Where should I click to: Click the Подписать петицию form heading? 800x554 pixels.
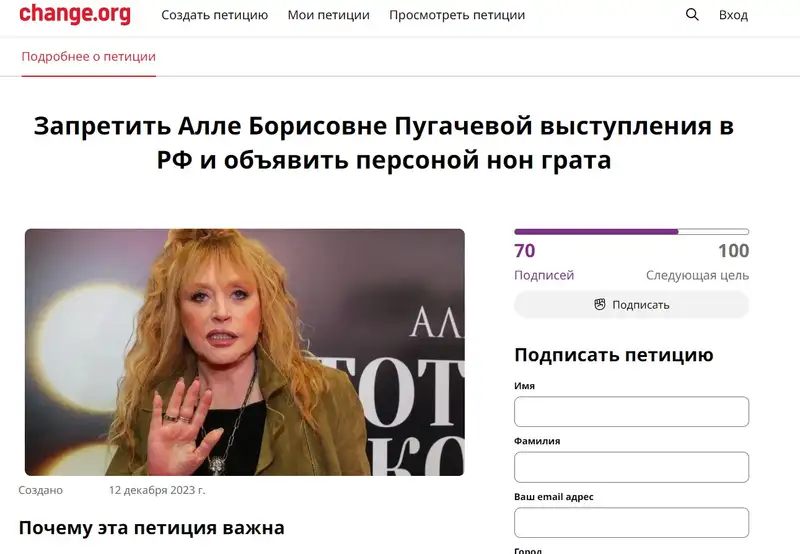(614, 355)
